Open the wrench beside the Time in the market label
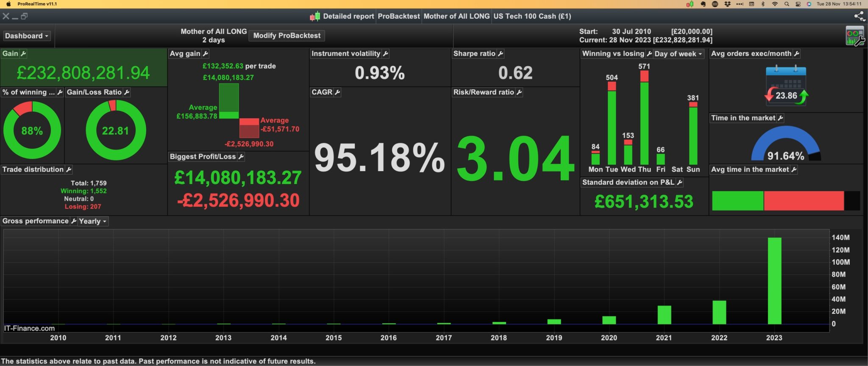Image resolution: width=868 pixels, height=366 pixels. tap(781, 118)
